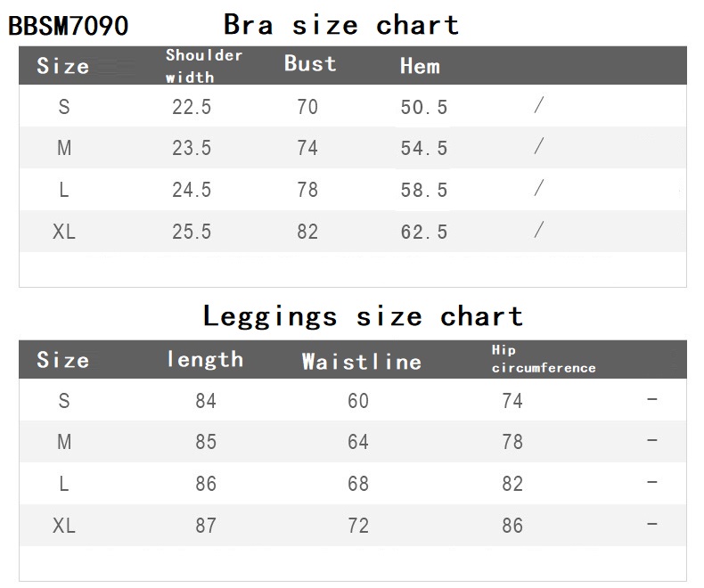Click shoulder width value 24.5
This screenshot has height=588, width=704.
(x=192, y=190)
